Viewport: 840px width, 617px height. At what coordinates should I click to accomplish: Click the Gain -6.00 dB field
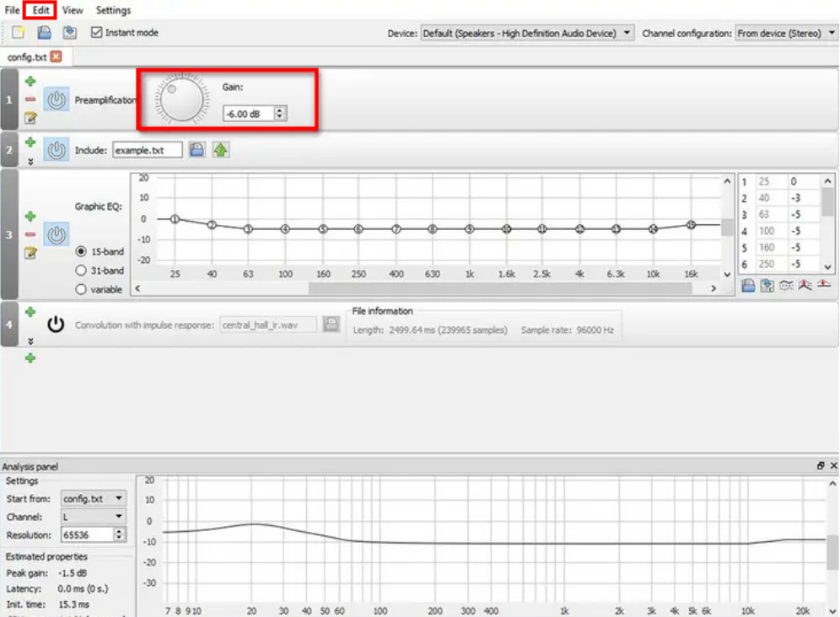click(x=249, y=114)
